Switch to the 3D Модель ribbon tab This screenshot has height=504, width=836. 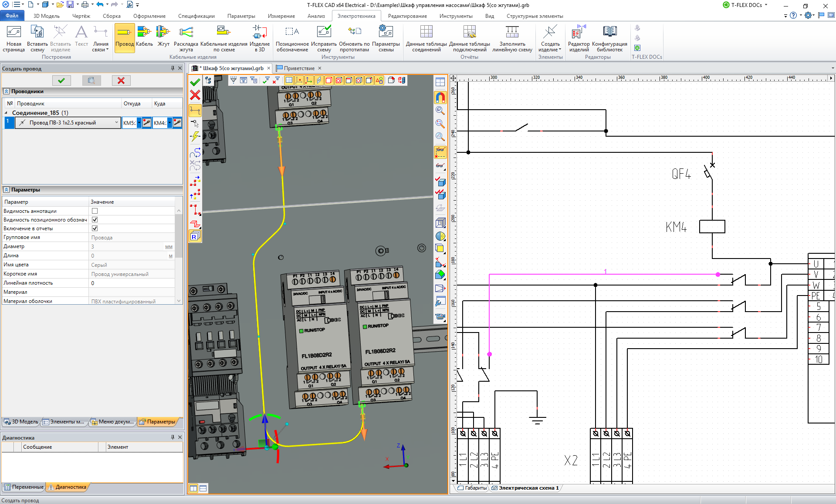click(x=47, y=16)
